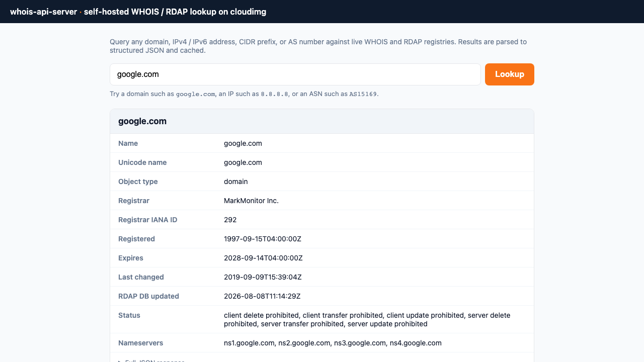Screen dimensions: 644x362
Task: Click the status text starting "client delete prohibited"
Action: point(367,320)
